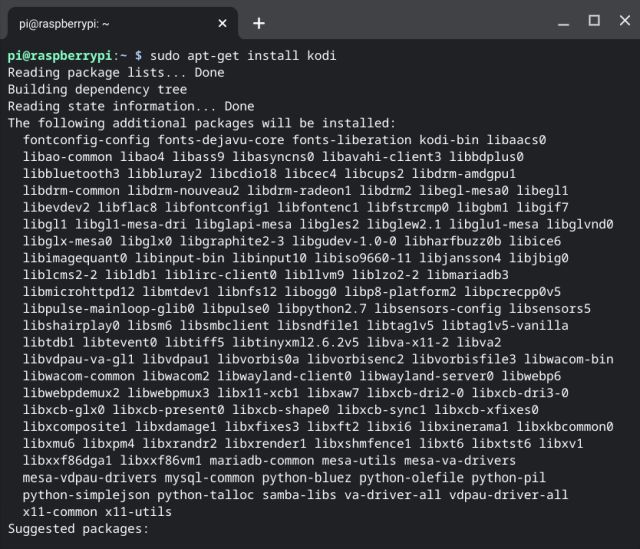This screenshot has height=549, width=640.
Task: Click the 'libaacs0' package name
Action: [x=516, y=140]
